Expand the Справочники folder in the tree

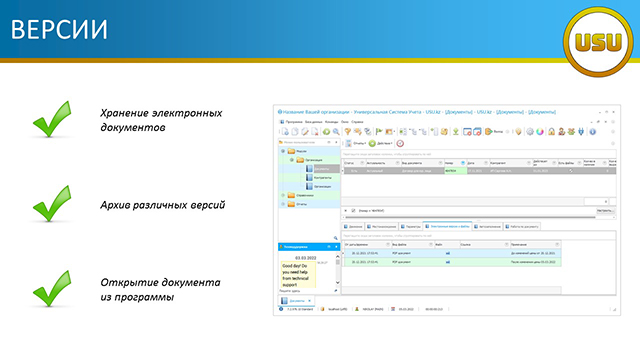point(283,195)
